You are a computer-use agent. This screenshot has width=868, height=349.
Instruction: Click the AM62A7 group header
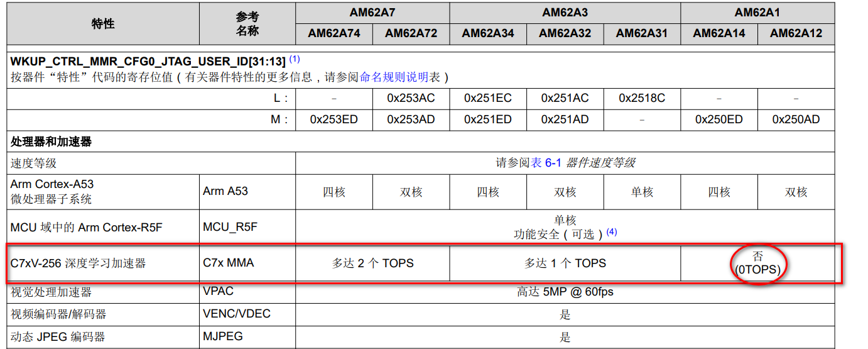pyautogui.click(x=372, y=13)
